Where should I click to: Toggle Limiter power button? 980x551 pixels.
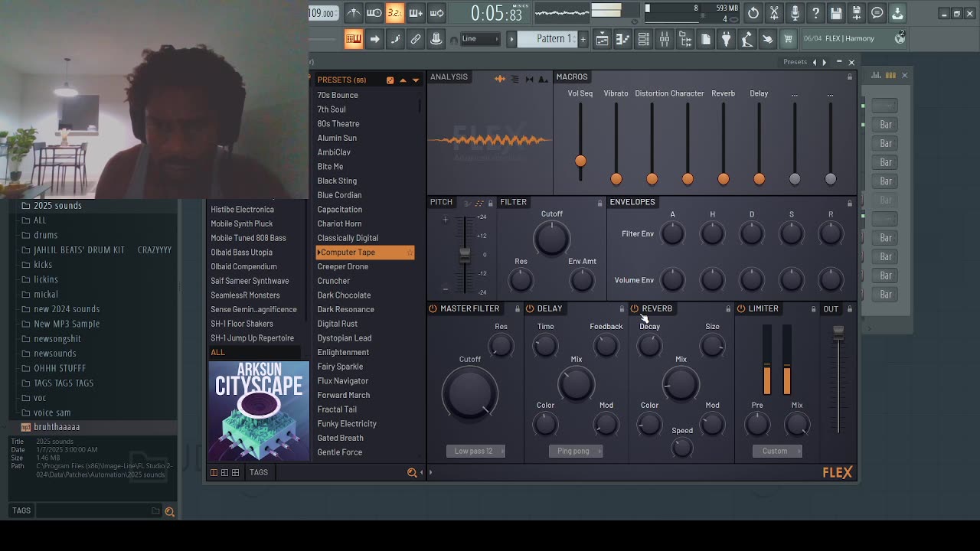click(x=741, y=308)
